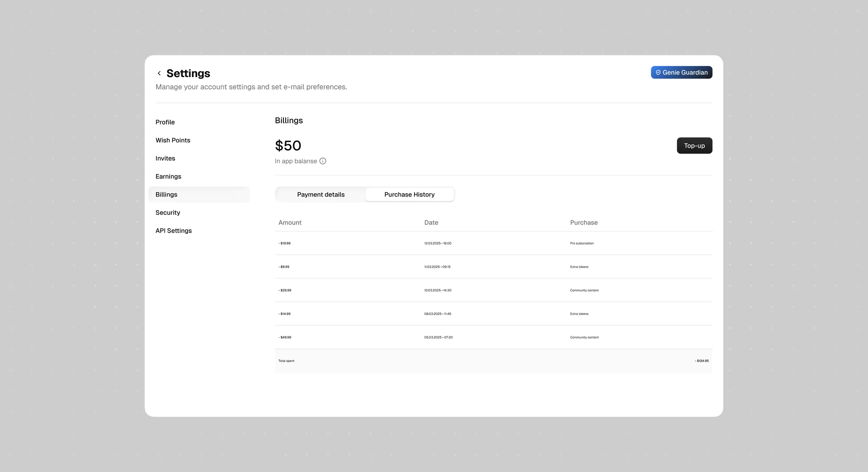The height and width of the screenshot is (472, 868).
Task: Click the - $124.95 total value
Action: [x=702, y=361]
